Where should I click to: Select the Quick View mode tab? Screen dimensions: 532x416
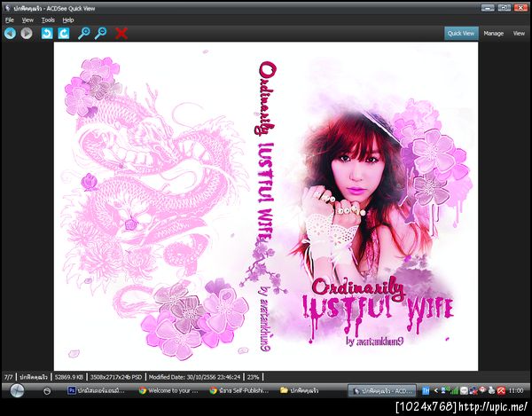point(461,33)
